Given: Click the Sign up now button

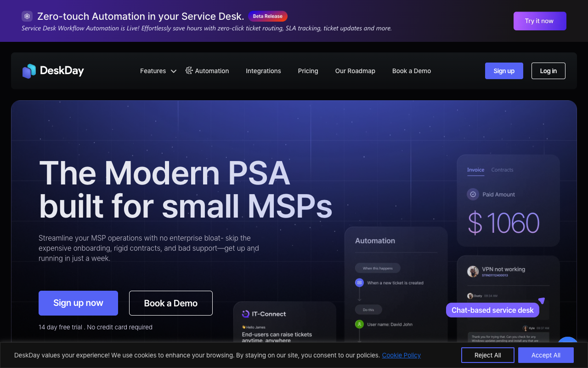Looking at the screenshot, I should pyautogui.click(x=78, y=303).
